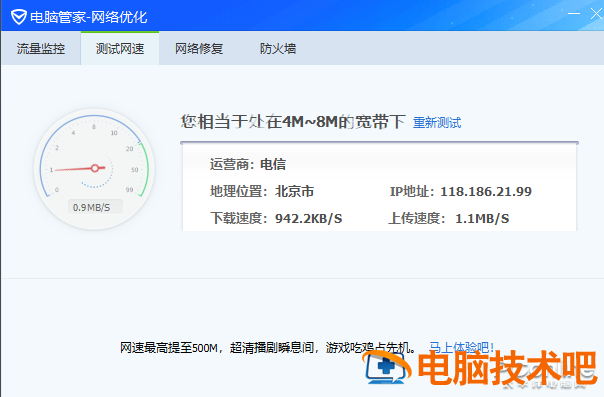
Task: Open the 网络修复 tab
Action: (x=199, y=49)
